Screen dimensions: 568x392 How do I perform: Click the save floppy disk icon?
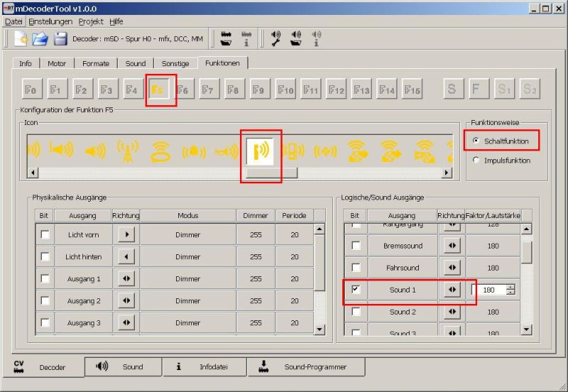click(x=60, y=38)
